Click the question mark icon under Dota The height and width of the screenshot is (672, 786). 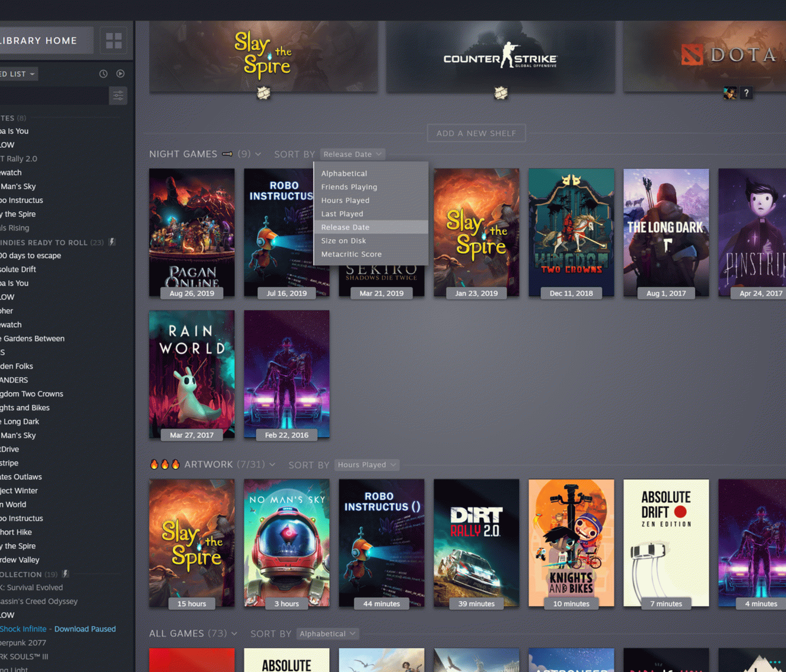click(747, 93)
